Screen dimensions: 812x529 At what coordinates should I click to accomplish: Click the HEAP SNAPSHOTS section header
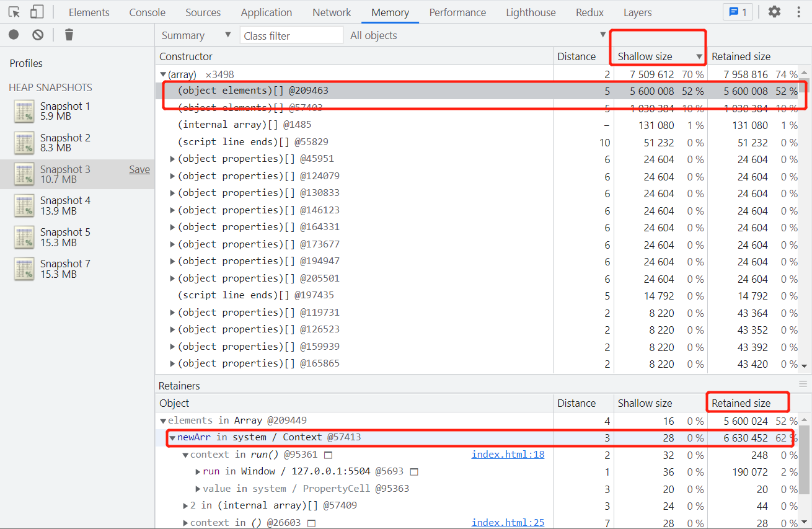[50, 87]
